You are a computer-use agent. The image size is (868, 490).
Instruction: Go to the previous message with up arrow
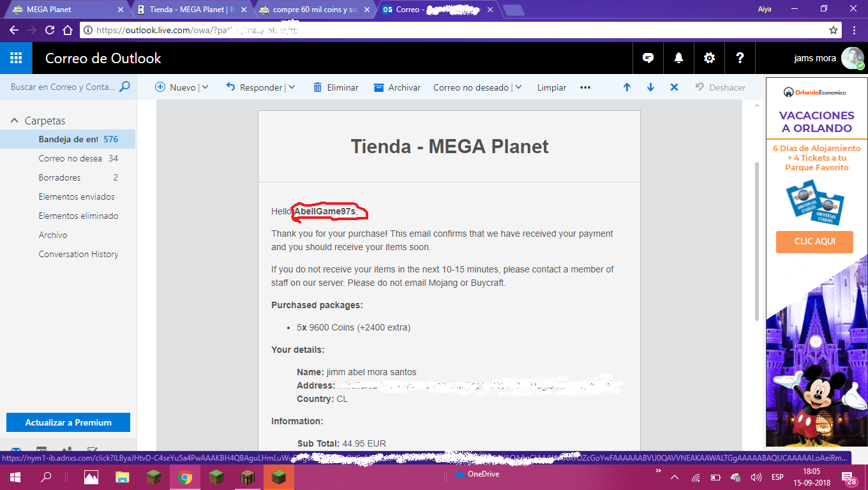627,87
